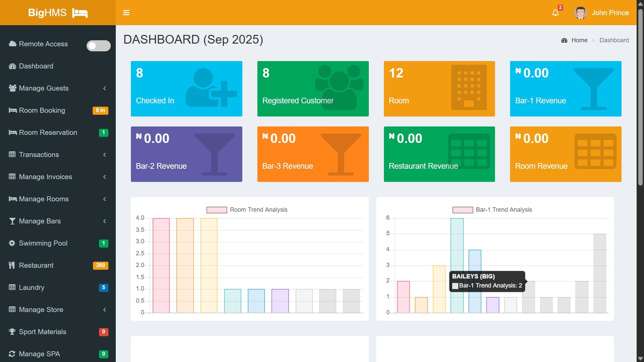Open the Room Booking menu item
This screenshot has width=644, height=362.
42,110
